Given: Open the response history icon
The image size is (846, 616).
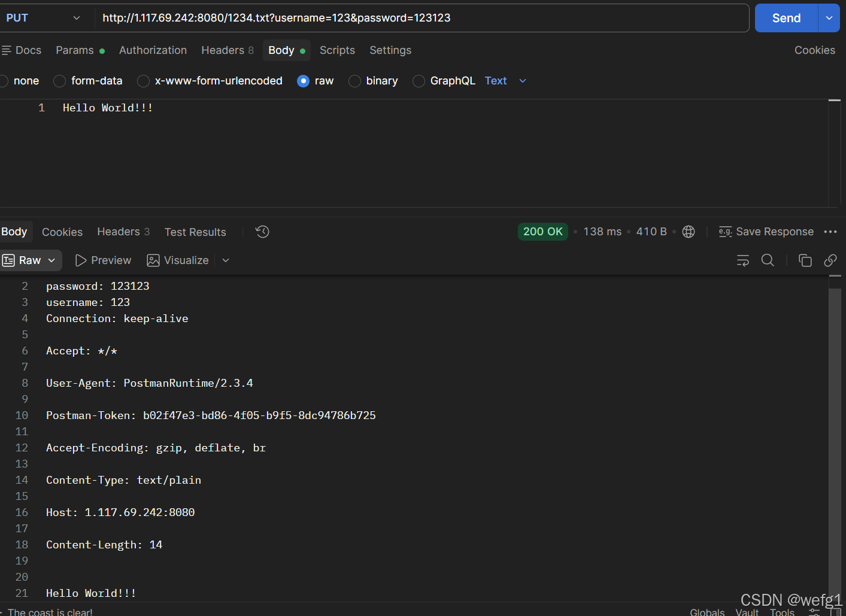Looking at the screenshot, I should 262,232.
